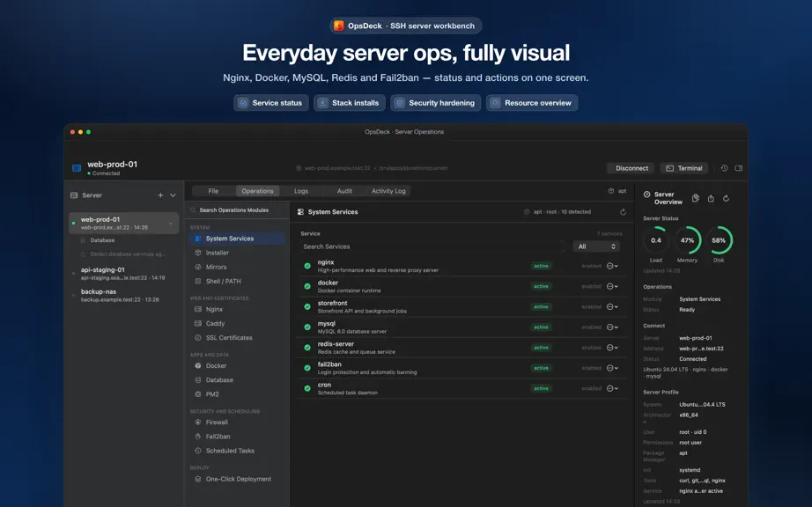This screenshot has width=812, height=507.
Task: Click Detect database services item
Action: [123, 254]
